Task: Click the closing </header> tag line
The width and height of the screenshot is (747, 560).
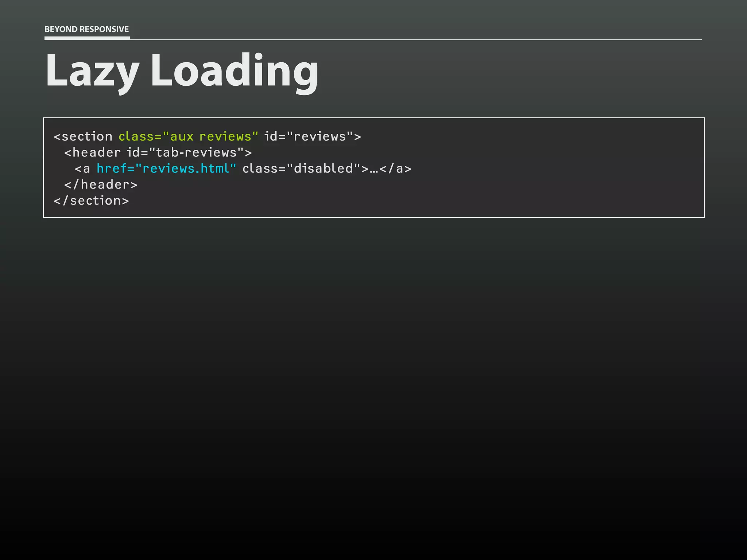Action: [101, 184]
